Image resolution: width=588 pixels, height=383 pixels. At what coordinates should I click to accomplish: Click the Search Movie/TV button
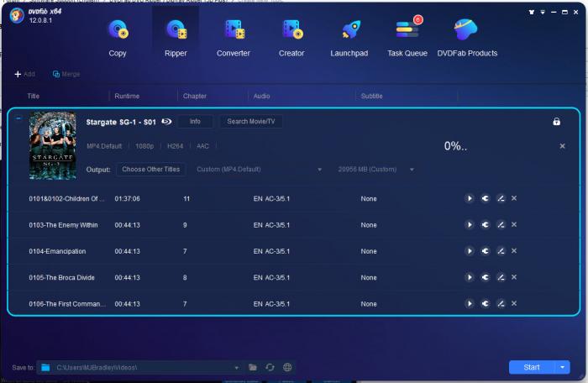point(251,122)
